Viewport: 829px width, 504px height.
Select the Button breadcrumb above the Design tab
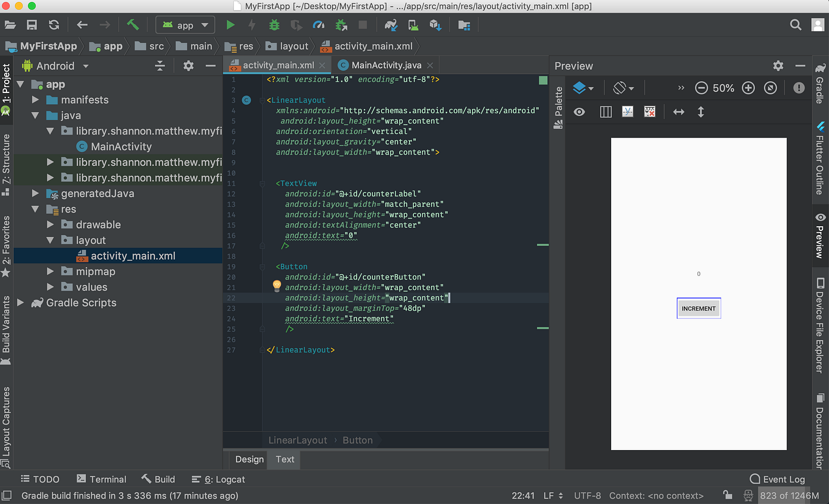click(358, 440)
